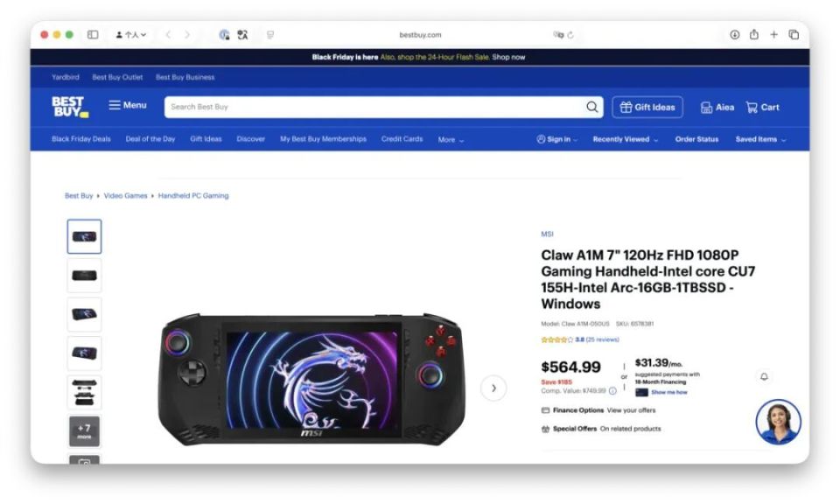The width and height of the screenshot is (840, 504).
Task: Click the Best Buy logo
Action: click(x=70, y=107)
